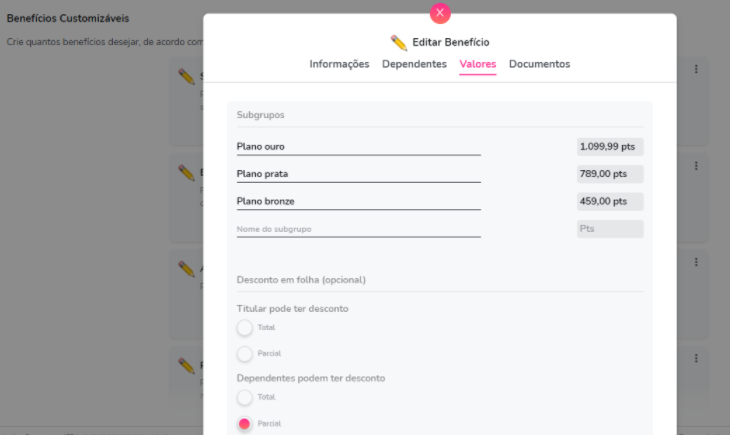Click the empty Pts value field

pyautogui.click(x=610, y=229)
